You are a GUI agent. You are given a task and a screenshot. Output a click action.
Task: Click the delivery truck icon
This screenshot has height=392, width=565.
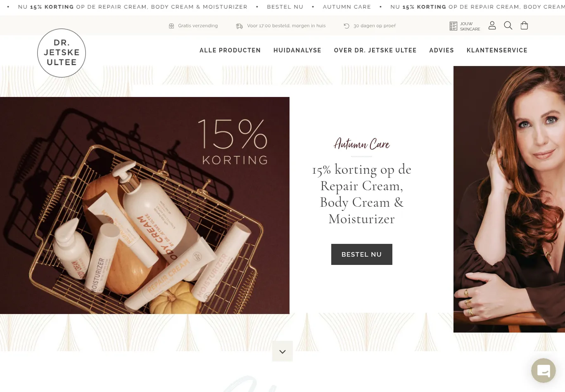[x=239, y=26]
